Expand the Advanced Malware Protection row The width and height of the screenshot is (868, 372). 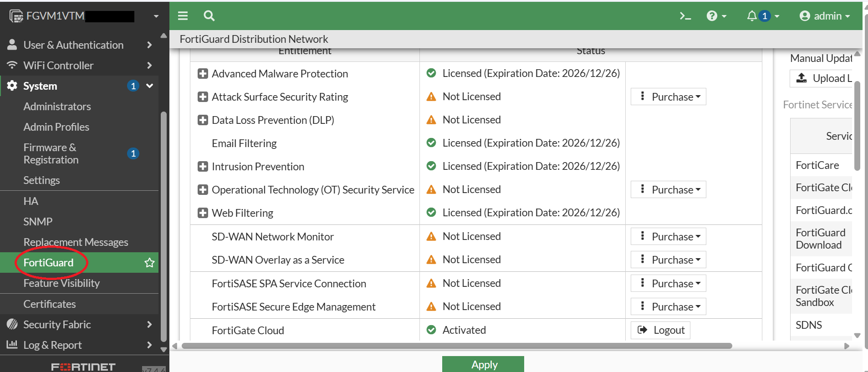point(203,74)
